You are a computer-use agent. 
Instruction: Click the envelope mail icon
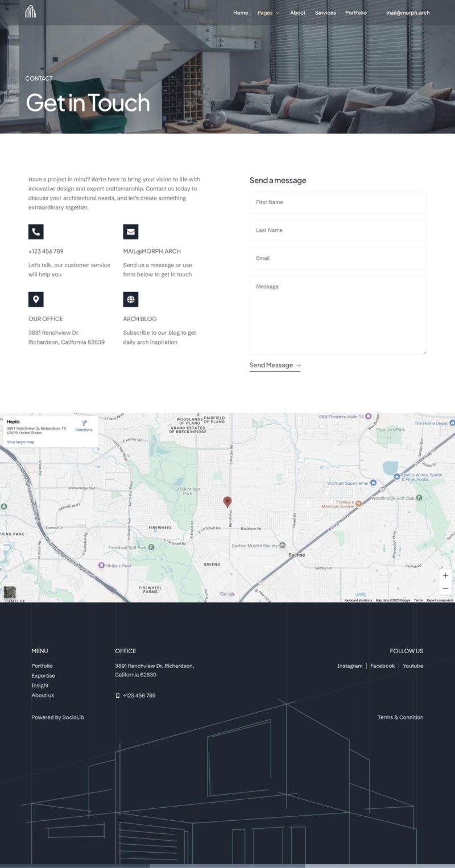[131, 231]
